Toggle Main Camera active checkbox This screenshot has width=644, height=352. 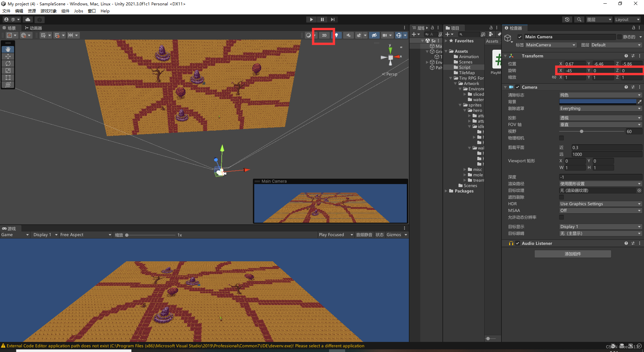pyautogui.click(x=520, y=37)
